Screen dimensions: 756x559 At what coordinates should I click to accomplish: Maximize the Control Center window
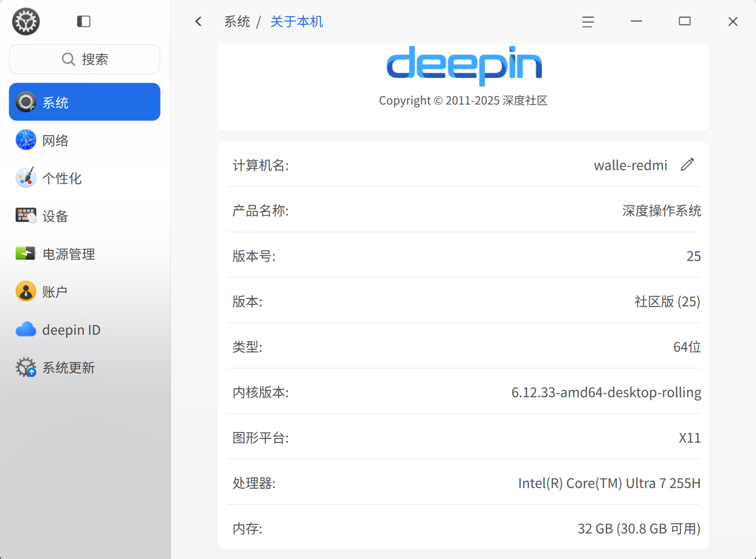tap(685, 21)
